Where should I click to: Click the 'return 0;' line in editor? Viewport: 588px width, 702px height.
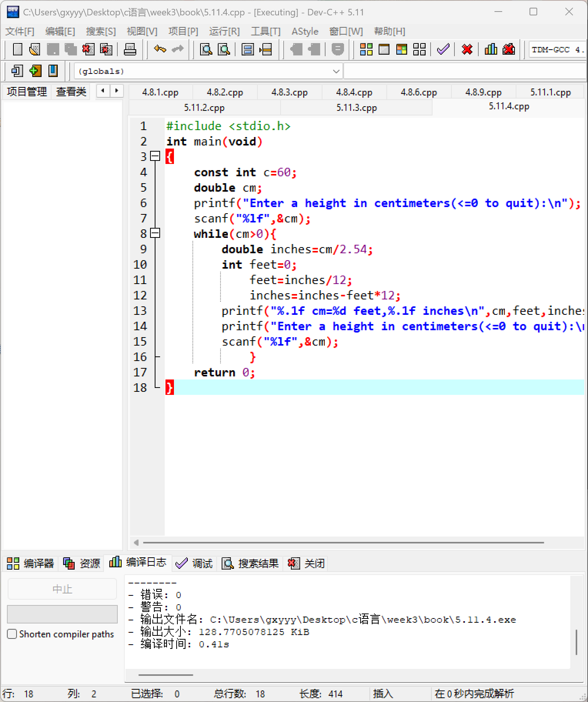tap(224, 372)
